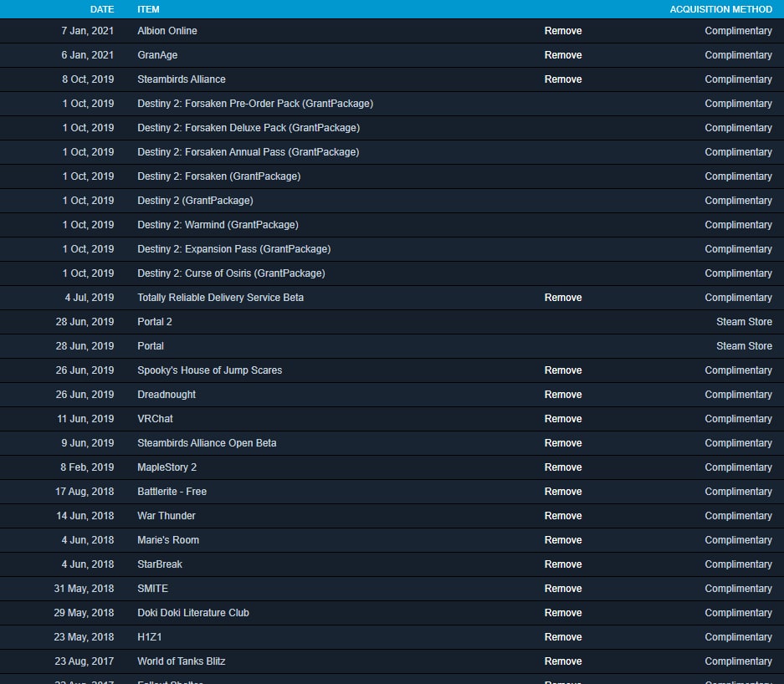The width and height of the screenshot is (784, 684).
Task: Click the date 4 Jul, 2019
Action: tap(89, 298)
